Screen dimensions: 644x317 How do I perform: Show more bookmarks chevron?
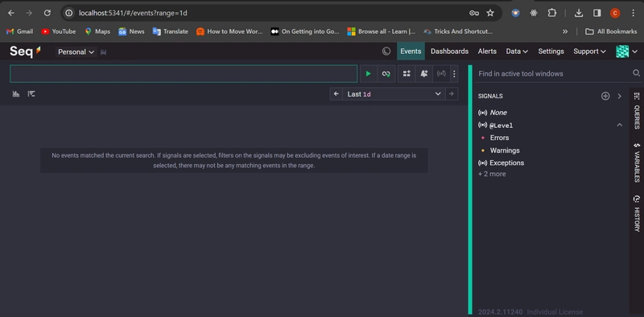point(565,31)
